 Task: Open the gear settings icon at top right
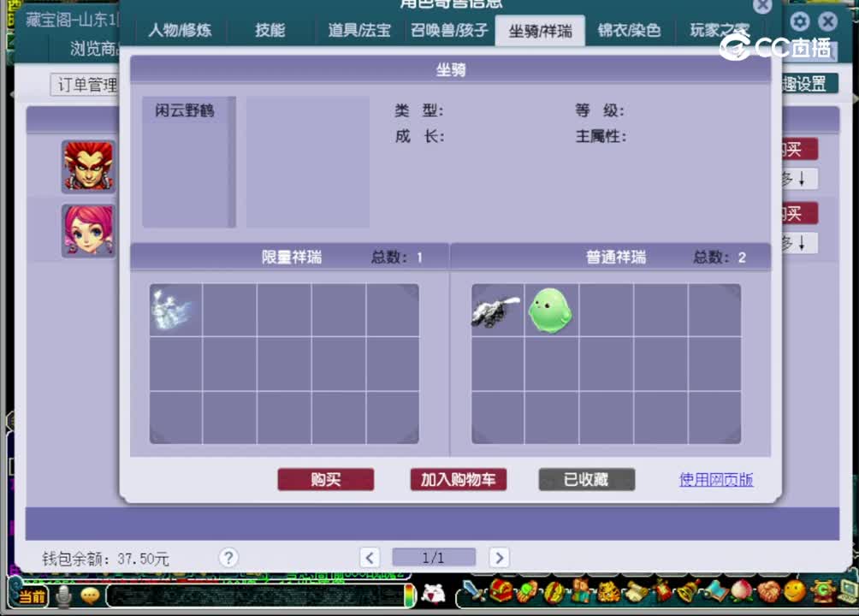[799, 21]
